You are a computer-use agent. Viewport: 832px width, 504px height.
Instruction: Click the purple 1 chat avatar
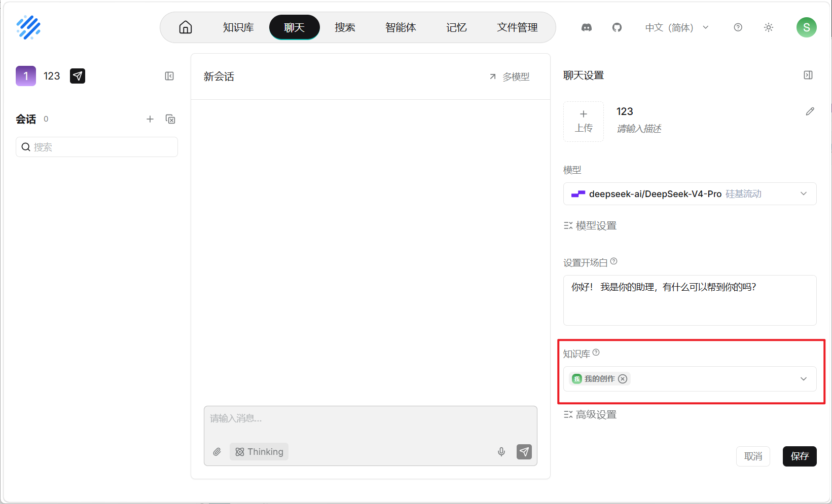(x=26, y=76)
